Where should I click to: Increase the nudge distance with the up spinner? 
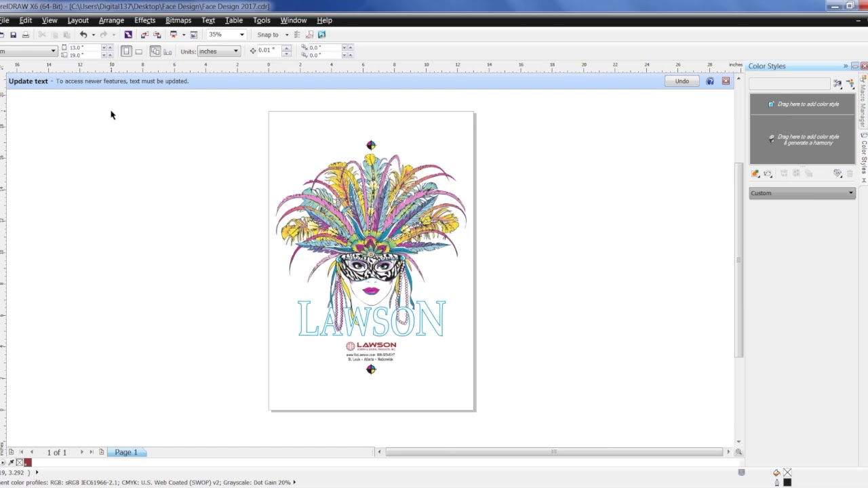(x=286, y=47)
